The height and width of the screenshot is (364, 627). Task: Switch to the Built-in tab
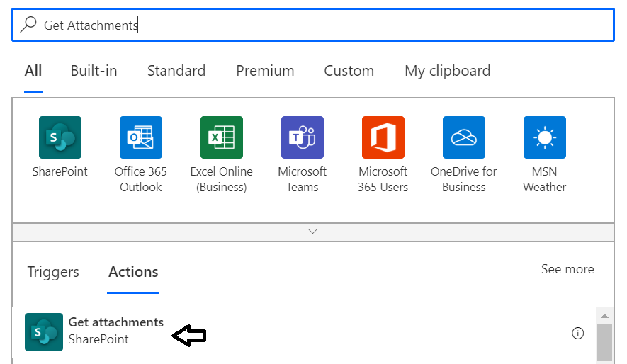coord(94,71)
